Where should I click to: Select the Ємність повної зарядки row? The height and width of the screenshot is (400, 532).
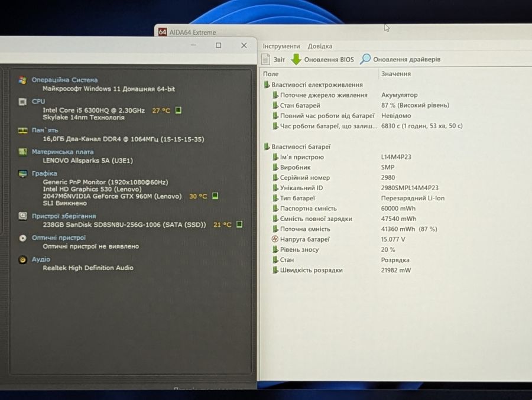click(x=345, y=219)
